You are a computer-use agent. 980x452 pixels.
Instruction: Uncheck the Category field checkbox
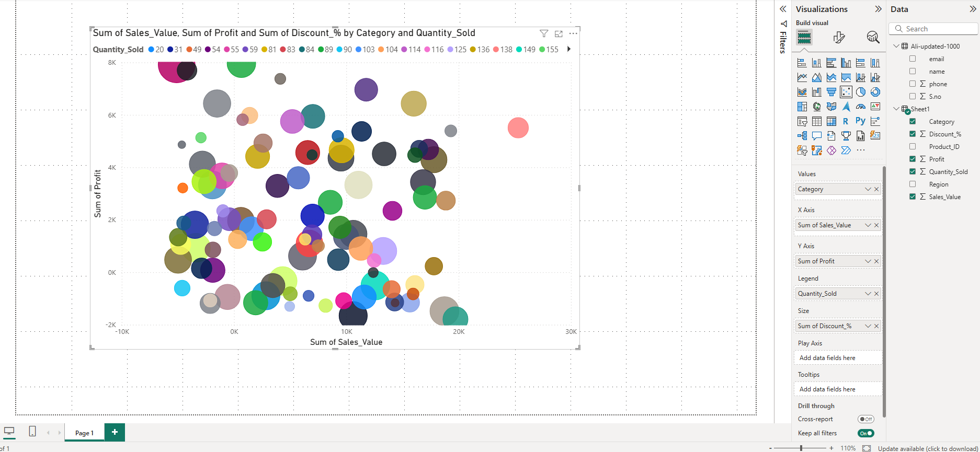[913, 121]
